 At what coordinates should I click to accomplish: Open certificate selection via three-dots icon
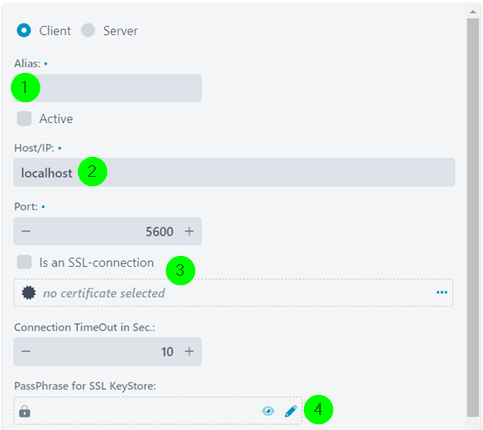[x=442, y=292]
